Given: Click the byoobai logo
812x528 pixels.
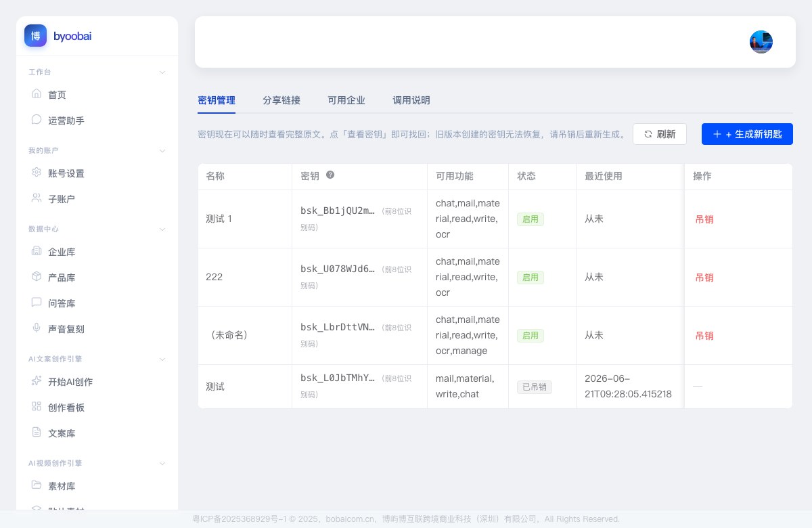Looking at the screenshot, I should pyautogui.click(x=58, y=36).
